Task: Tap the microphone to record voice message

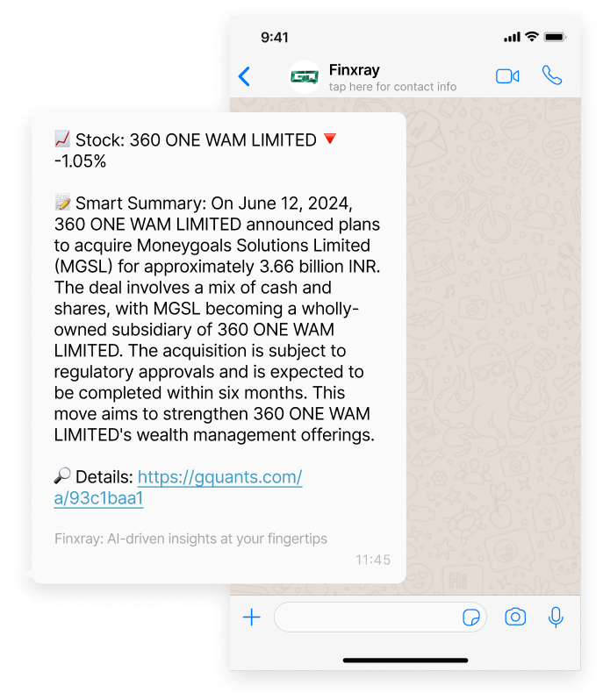Action: 556,618
